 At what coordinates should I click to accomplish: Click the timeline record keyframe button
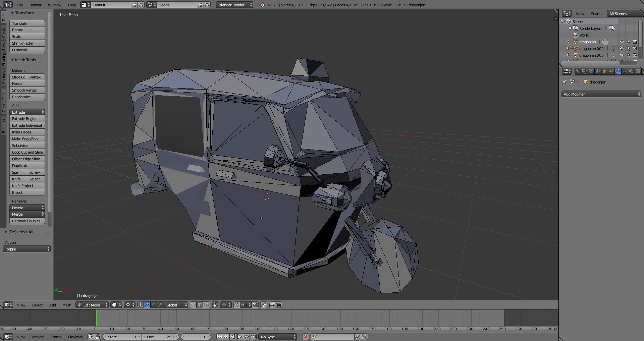click(305, 337)
